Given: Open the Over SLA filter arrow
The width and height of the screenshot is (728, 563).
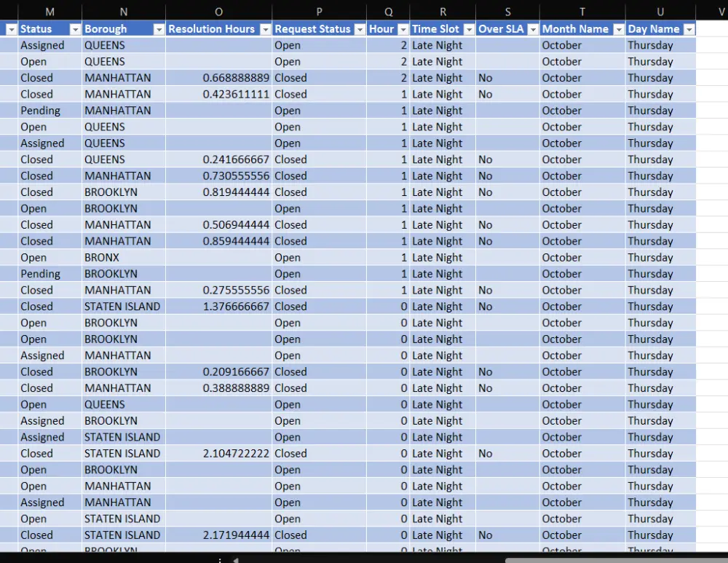Looking at the screenshot, I should (x=534, y=29).
